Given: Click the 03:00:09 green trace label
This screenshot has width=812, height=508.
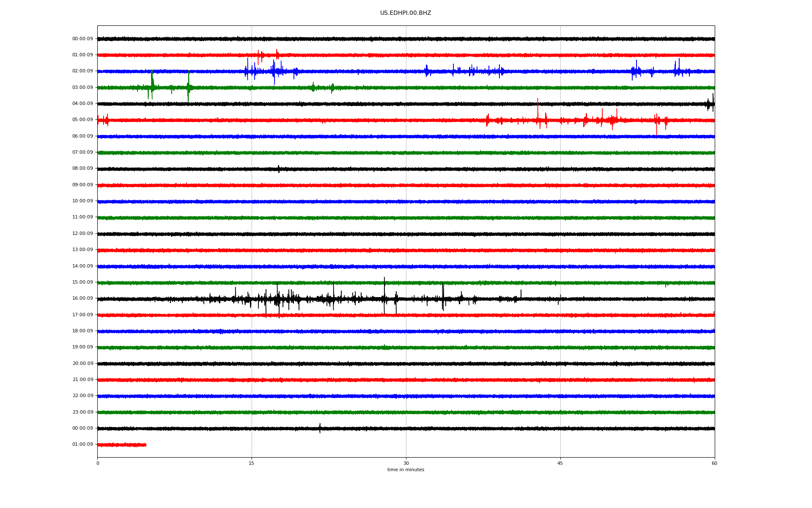Looking at the screenshot, I should [x=82, y=88].
